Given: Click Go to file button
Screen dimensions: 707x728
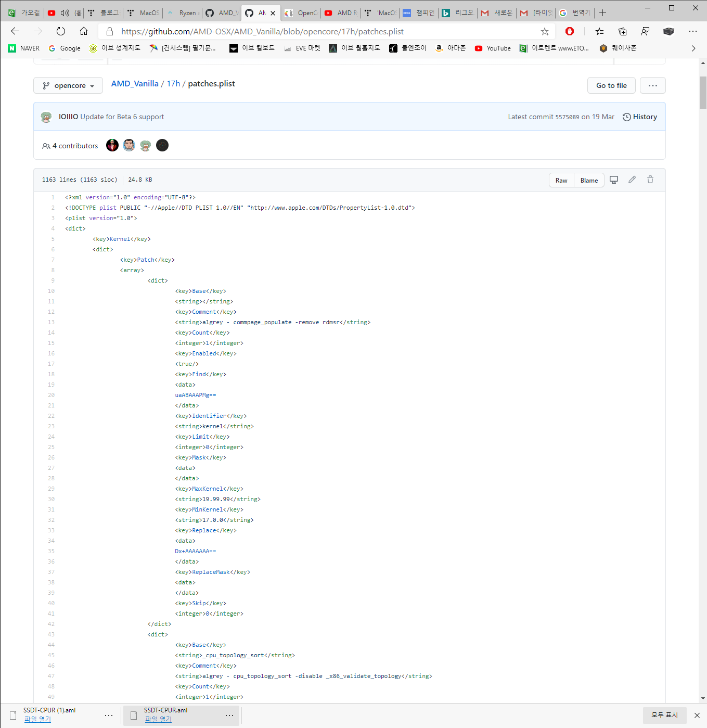Looking at the screenshot, I should point(611,85).
